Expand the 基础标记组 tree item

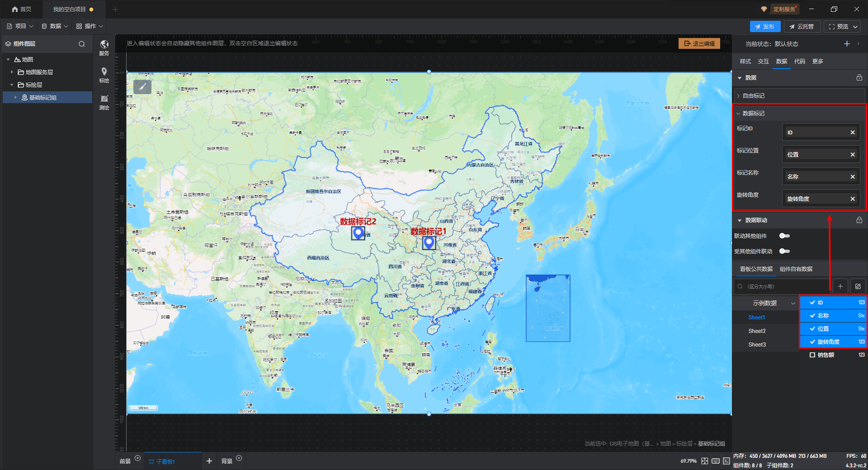15,98
